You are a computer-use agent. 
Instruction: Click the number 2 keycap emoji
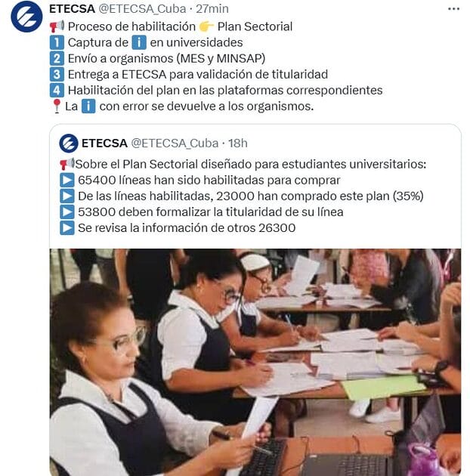[x=57, y=58]
